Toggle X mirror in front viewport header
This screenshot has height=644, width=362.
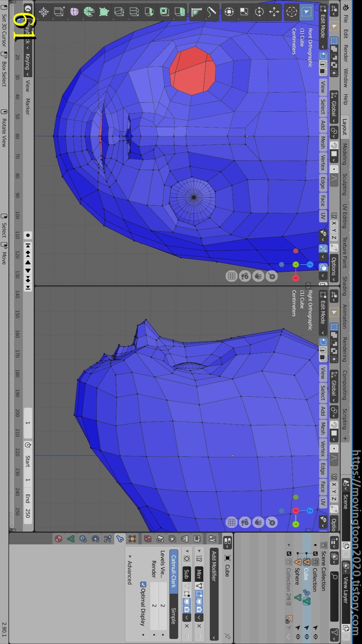pyautogui.click(x=334, y=223)
